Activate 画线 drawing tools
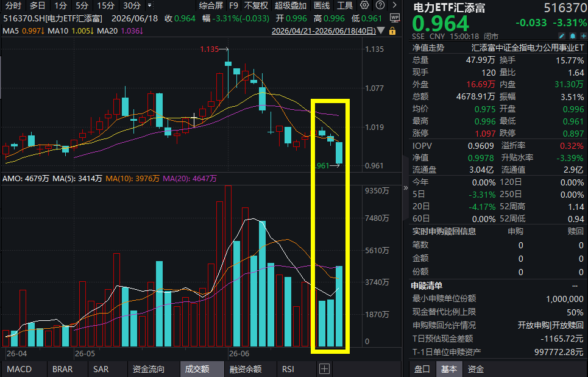 [322, 5]
